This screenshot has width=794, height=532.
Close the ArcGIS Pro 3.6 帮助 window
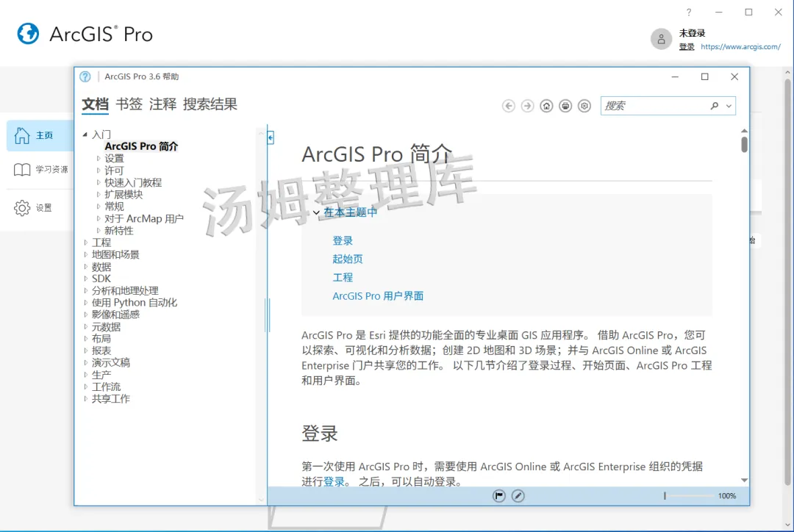click(734, 77)
